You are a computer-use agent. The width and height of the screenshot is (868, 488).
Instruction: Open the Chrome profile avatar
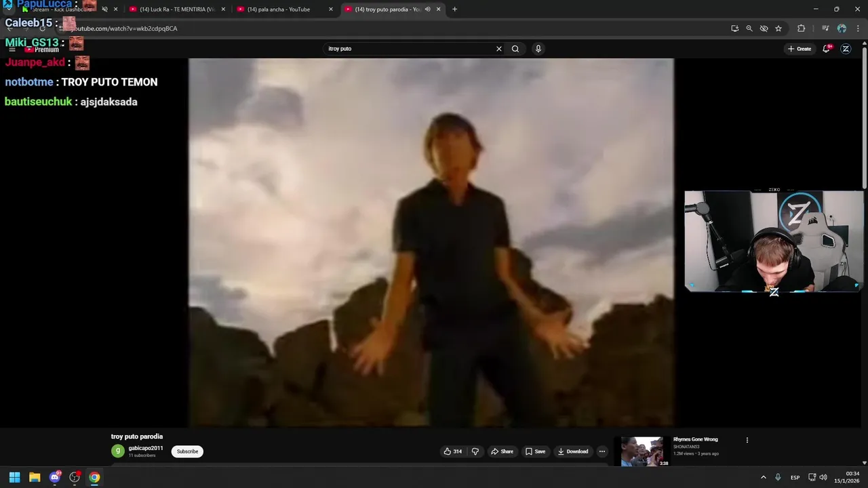click(x=842, y=28)
